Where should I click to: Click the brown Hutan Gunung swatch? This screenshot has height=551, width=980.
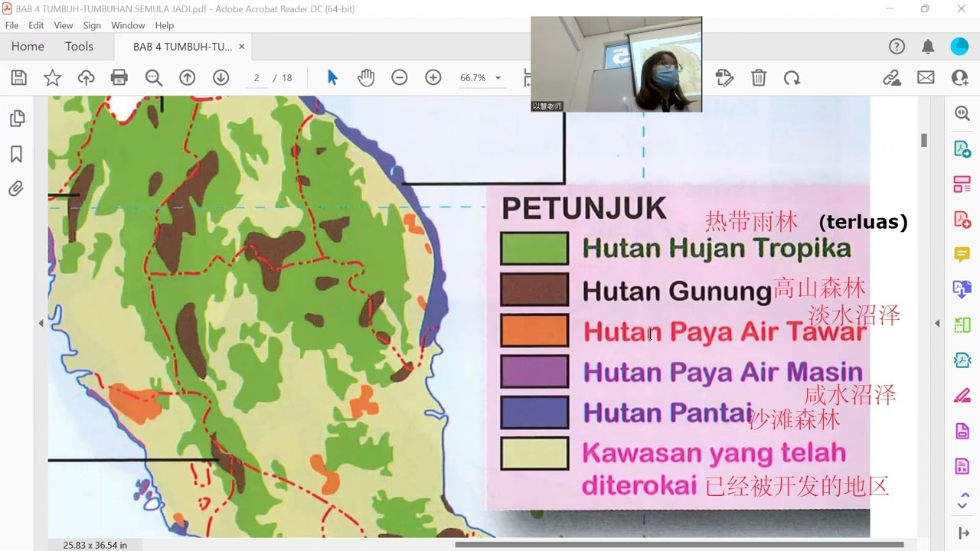pos(534,290)
